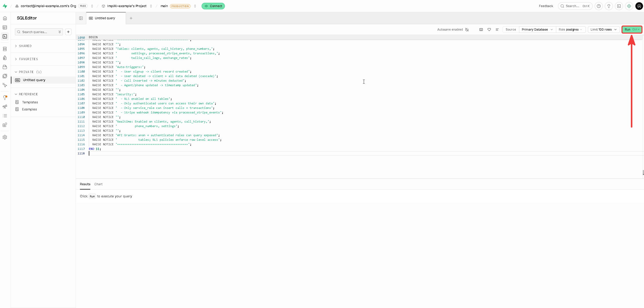
Task: Expand the SHARED queries section
Action: click(x=25, y=46)
